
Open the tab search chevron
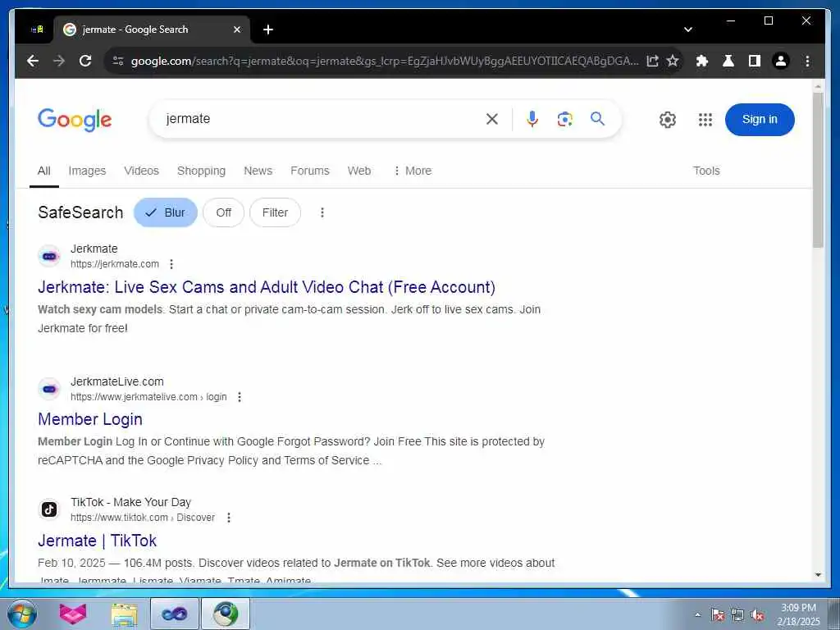point(688,30)
